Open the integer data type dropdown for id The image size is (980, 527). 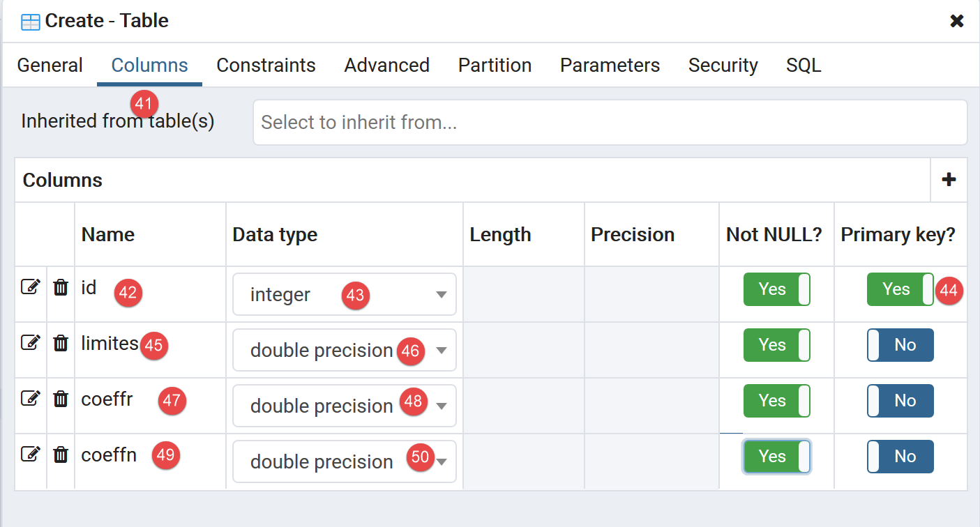pos(441,295)
